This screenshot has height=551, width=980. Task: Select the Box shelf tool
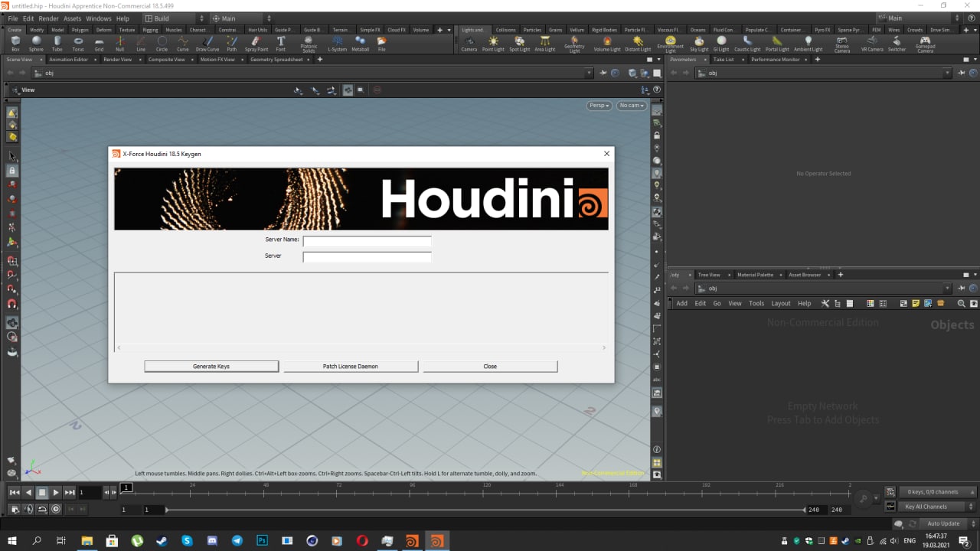(x=15, y=44)
